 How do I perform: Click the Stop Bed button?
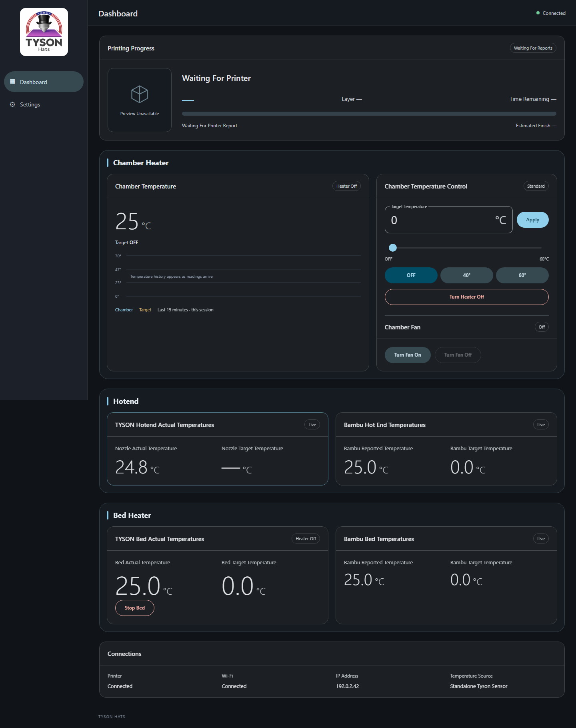[x=135, y=608]
